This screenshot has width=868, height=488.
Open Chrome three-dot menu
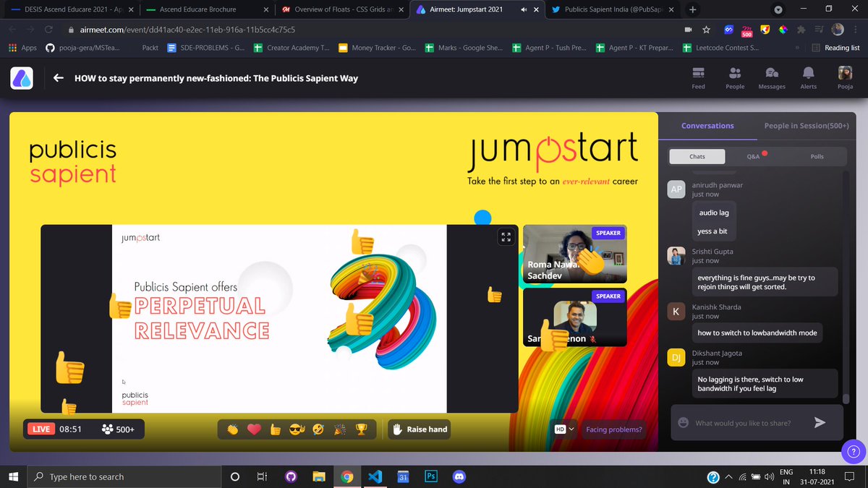856,30
